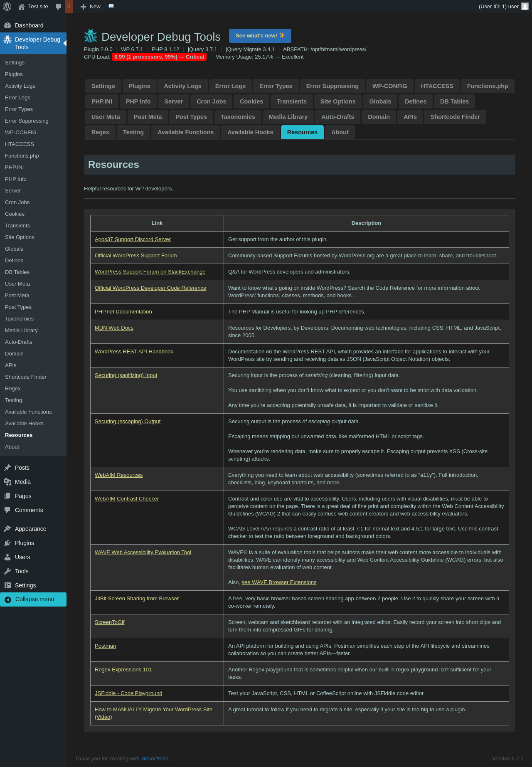Viewport: 532px width, 767px height.
Task: Switch to the Regex tab
Action: (x=100, y=132)
